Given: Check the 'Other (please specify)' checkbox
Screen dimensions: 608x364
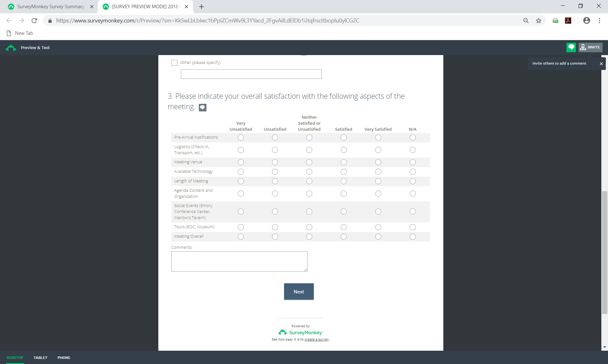Looking at the screenshot, I should click(x=174, y=63).
